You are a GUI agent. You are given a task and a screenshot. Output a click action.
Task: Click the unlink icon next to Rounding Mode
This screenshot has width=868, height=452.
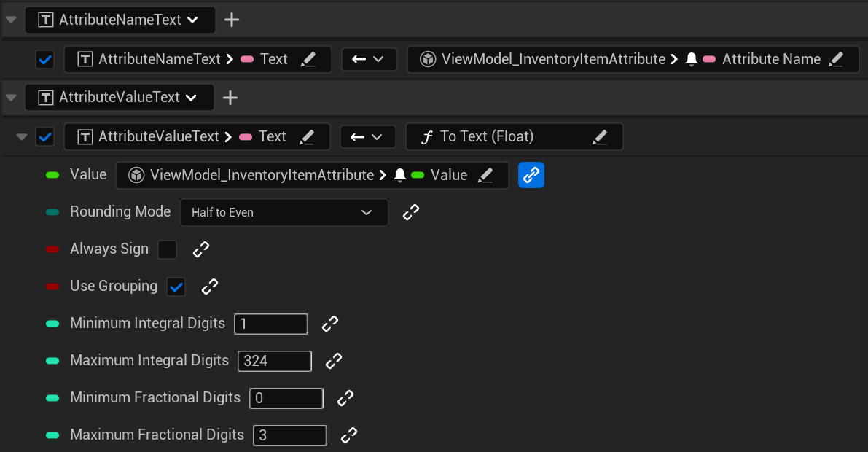coord(411,212)
